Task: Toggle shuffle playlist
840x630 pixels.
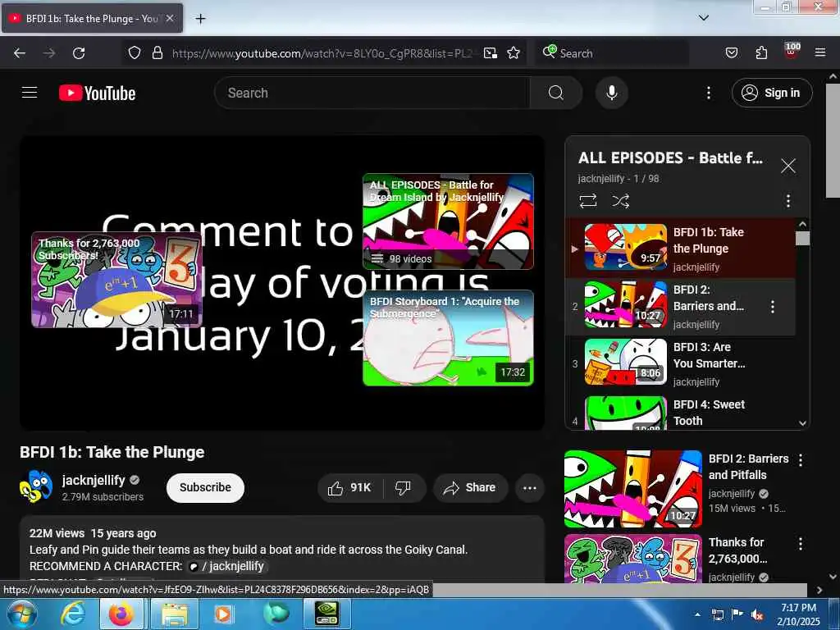Action: pyautogui.click(x=620, y=201)
